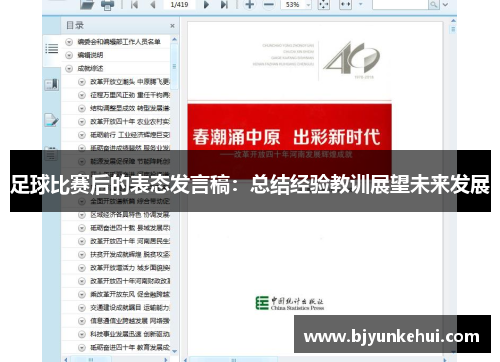Click contents panel scroll-up arrow
The width and height of the screenshot is (500, 362).
174,39
